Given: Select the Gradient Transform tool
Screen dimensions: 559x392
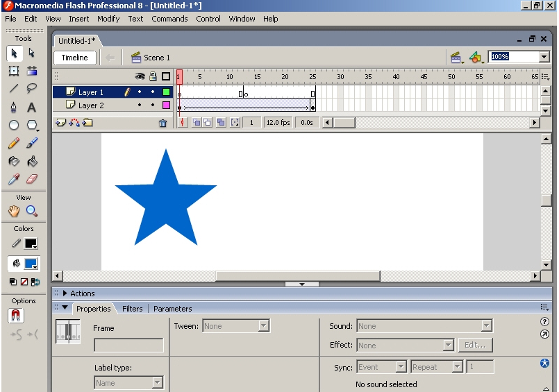Looking at the screenshot, I should coord(32,71).
